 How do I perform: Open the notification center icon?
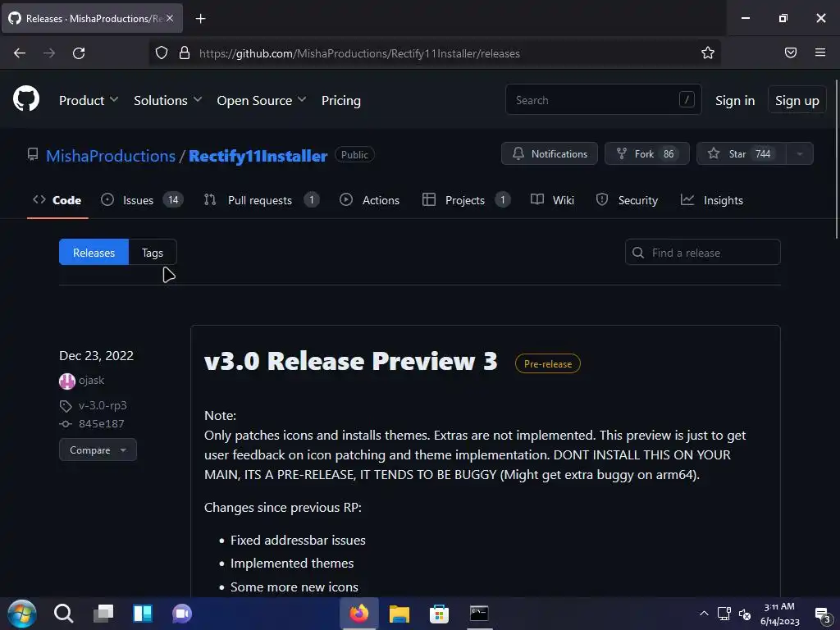(823, 614)
